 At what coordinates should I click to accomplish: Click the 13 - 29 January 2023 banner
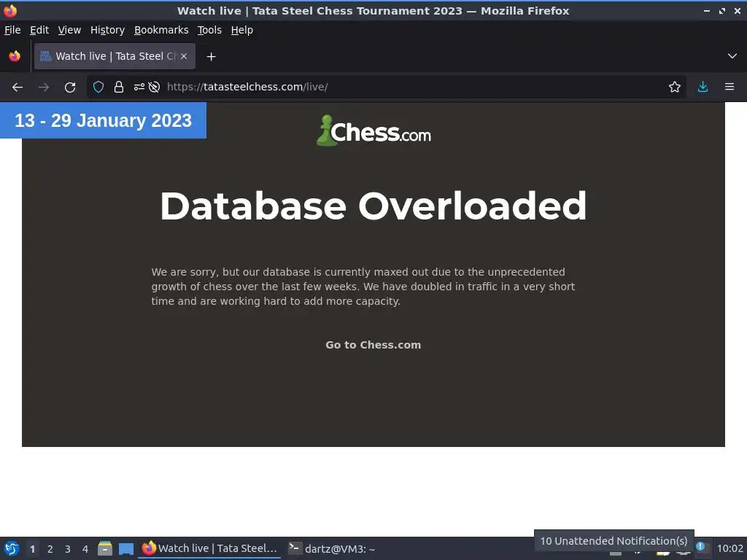pos(103,120)
